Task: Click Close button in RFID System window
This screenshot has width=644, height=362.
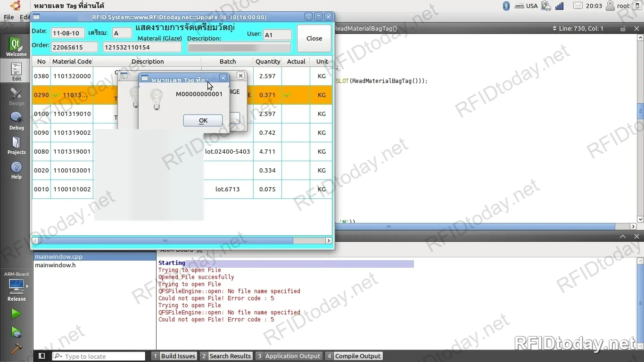Action: click(x=314, y=39)
